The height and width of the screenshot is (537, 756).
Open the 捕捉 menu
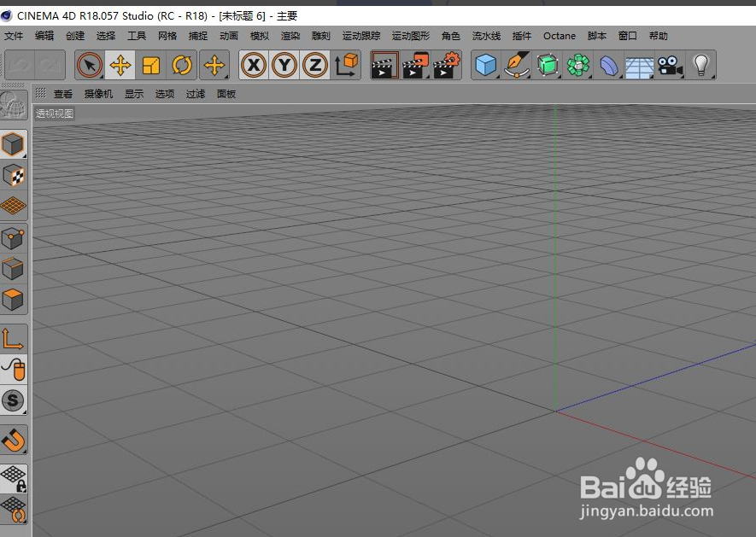point(198,36)
